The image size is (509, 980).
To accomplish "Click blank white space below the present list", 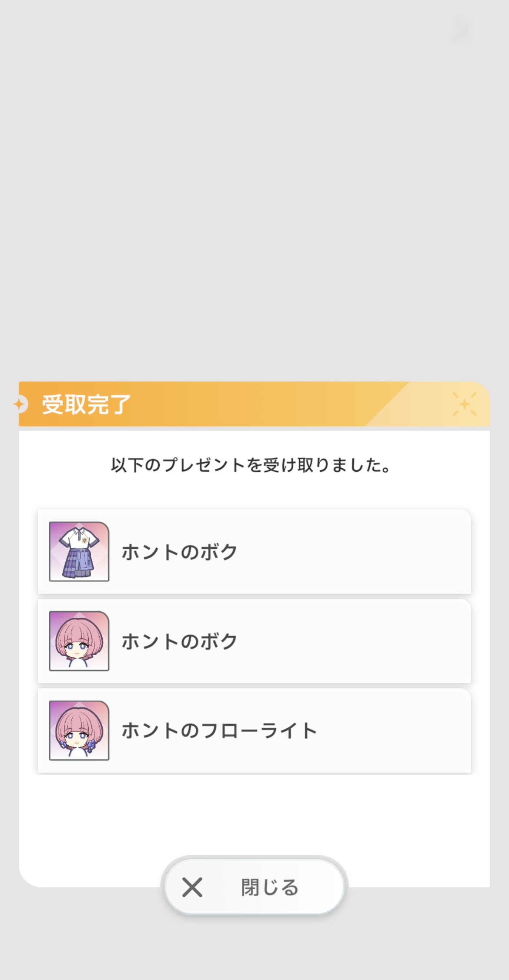I will 254,813.
